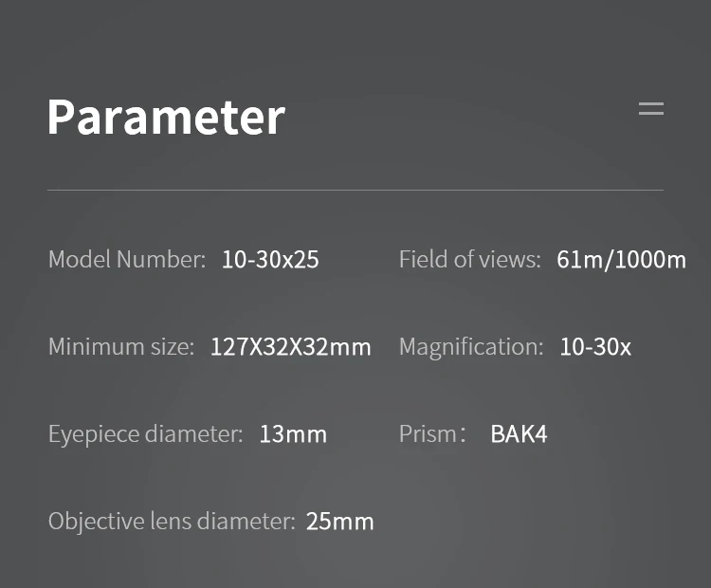This screenshot has height=588, width=711.
Task: Click the 13mm eyepiece value
Action: pos(293,434)
